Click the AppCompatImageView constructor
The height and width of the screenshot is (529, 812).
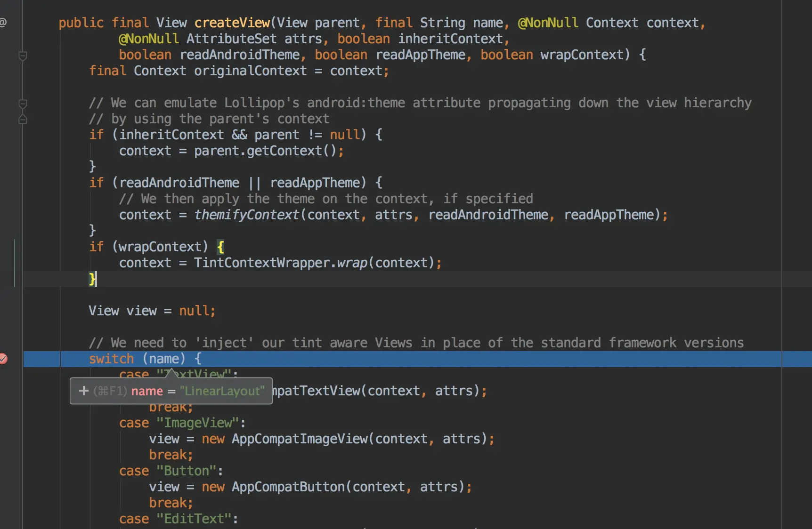coord(300,439)
